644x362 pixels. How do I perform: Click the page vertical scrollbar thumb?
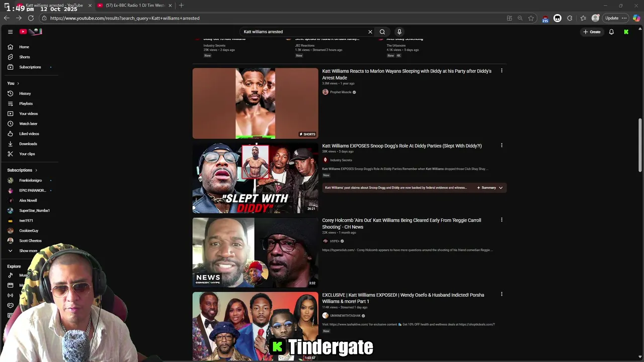[640, 146]
